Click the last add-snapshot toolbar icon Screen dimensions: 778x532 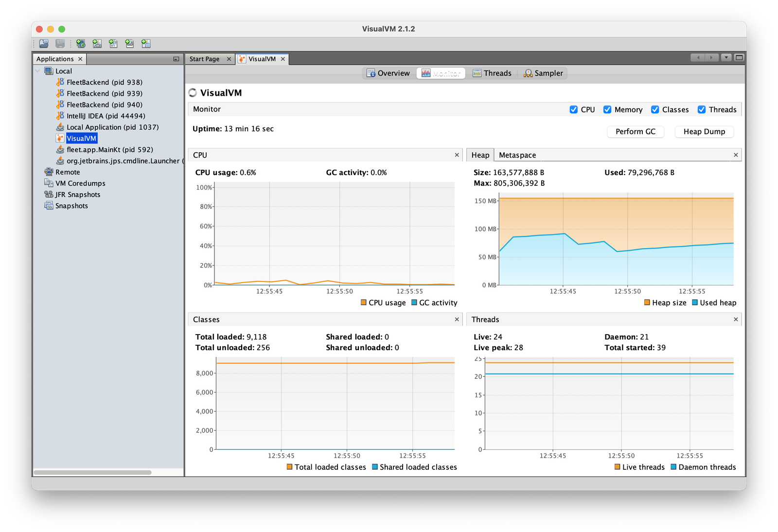pos(146,44)
